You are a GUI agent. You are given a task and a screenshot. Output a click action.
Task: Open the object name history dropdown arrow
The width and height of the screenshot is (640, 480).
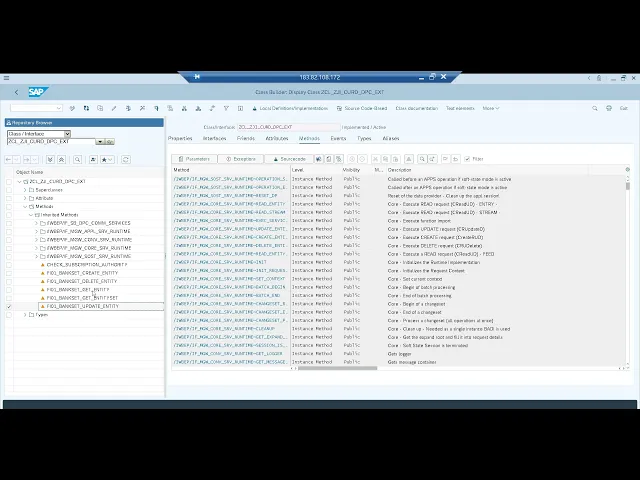pyautogui.click(x=100, y=142)
